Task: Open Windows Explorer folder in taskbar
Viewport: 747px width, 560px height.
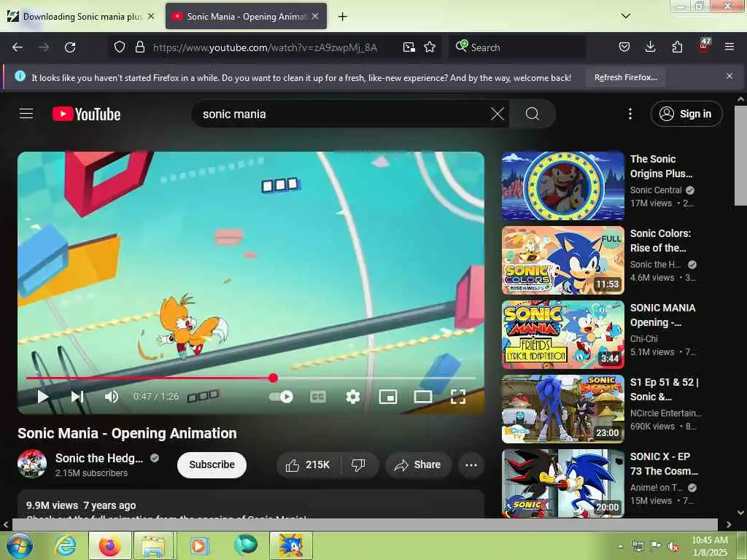Action: 153,545
